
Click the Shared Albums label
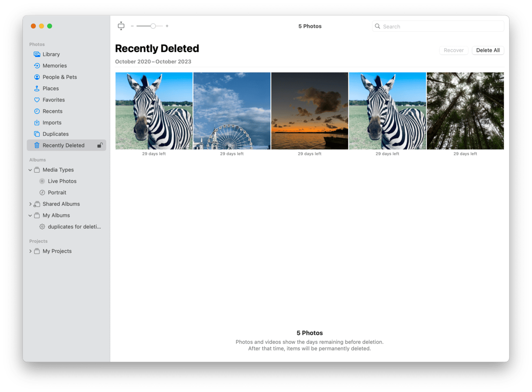click(x=61, y=204)
